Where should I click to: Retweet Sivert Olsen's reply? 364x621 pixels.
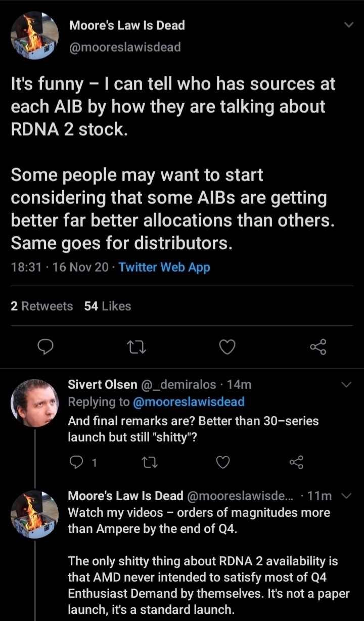(149, 462)
